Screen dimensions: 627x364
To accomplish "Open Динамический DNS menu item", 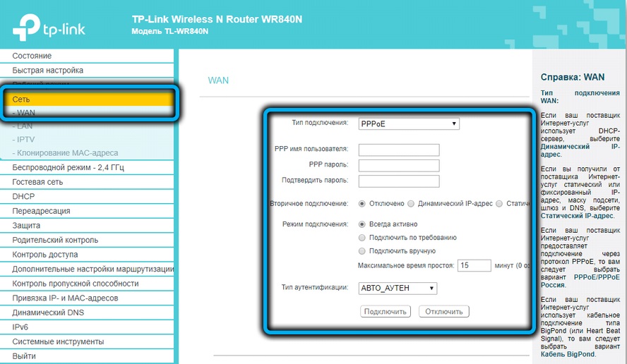I will [x=87, y=313].
